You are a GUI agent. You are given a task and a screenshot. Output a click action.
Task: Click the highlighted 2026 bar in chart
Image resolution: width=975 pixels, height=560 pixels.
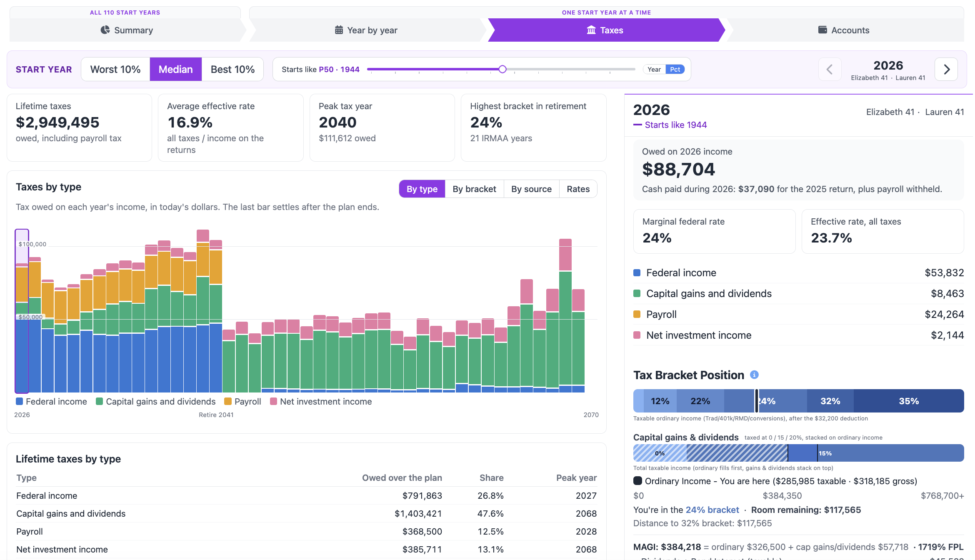pos(22,311)
